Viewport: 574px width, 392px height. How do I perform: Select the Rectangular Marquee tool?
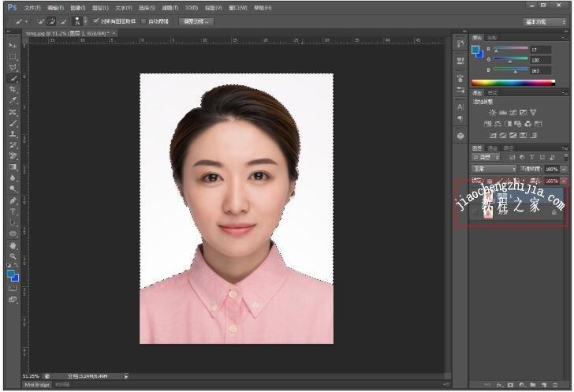pos(13,57)
